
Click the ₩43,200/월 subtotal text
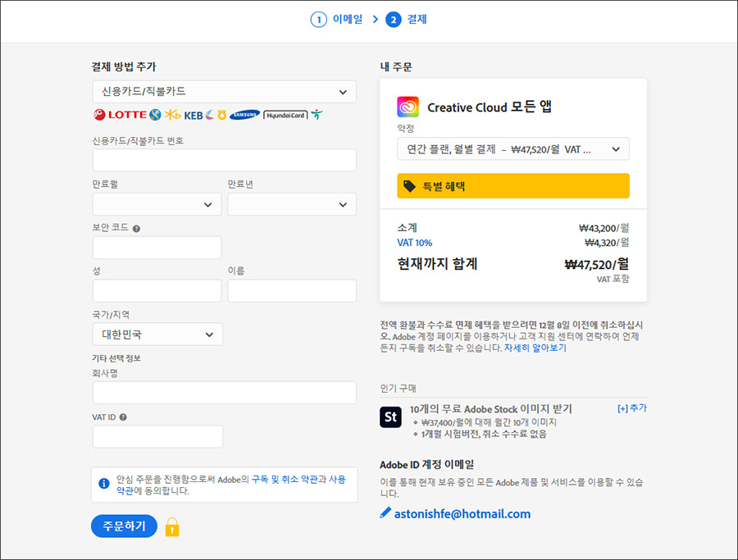point(604,228)
